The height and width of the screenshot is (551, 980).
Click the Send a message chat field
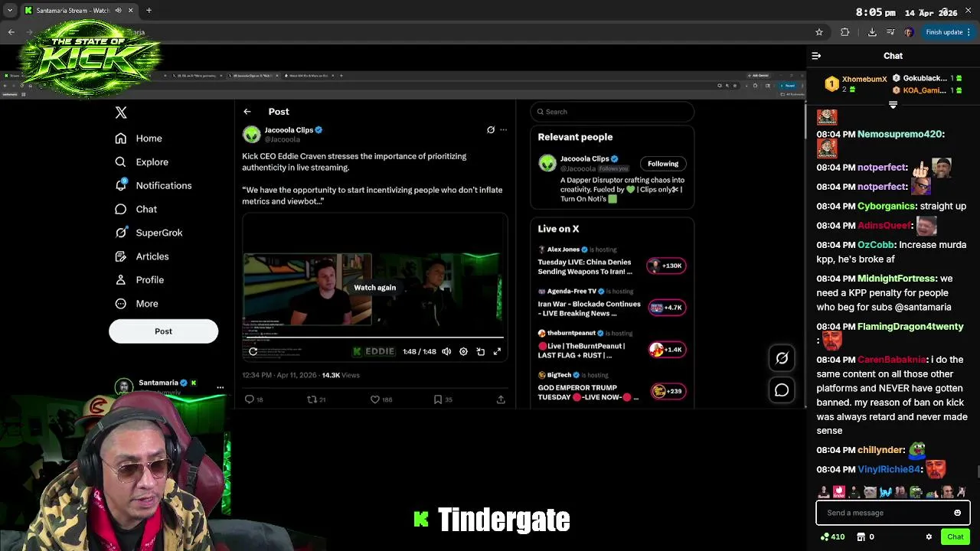[893, 513]
